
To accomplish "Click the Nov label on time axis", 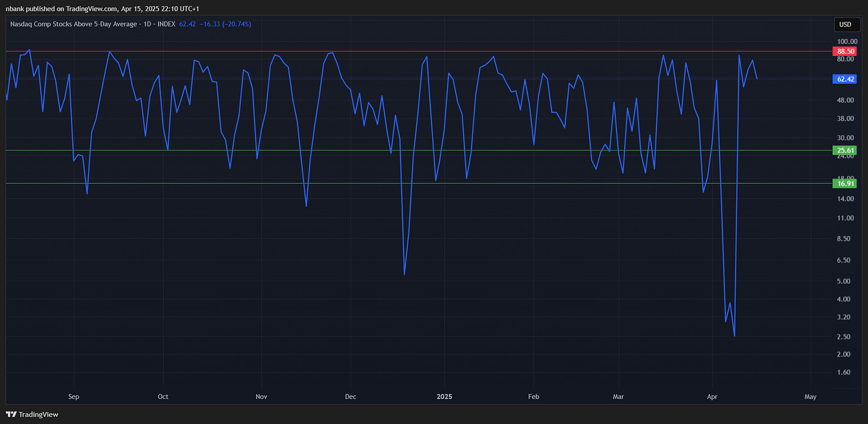I will 261,396.
